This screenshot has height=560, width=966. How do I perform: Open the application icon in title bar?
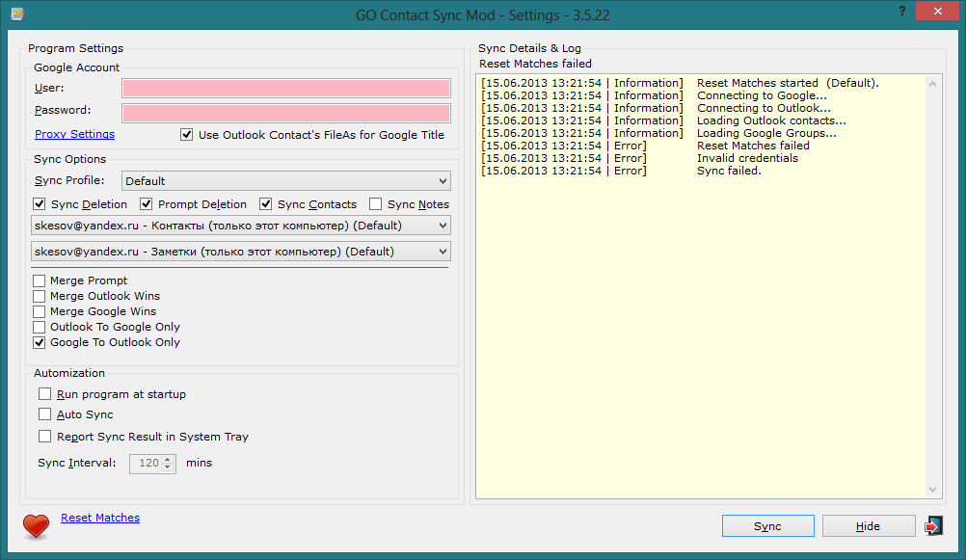click(x=17, y=13)
